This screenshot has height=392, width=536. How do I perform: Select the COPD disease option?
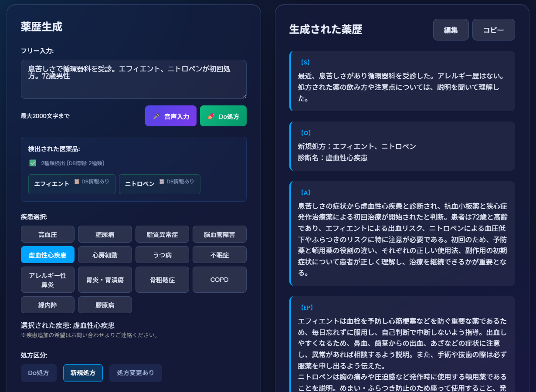(219, 279)
